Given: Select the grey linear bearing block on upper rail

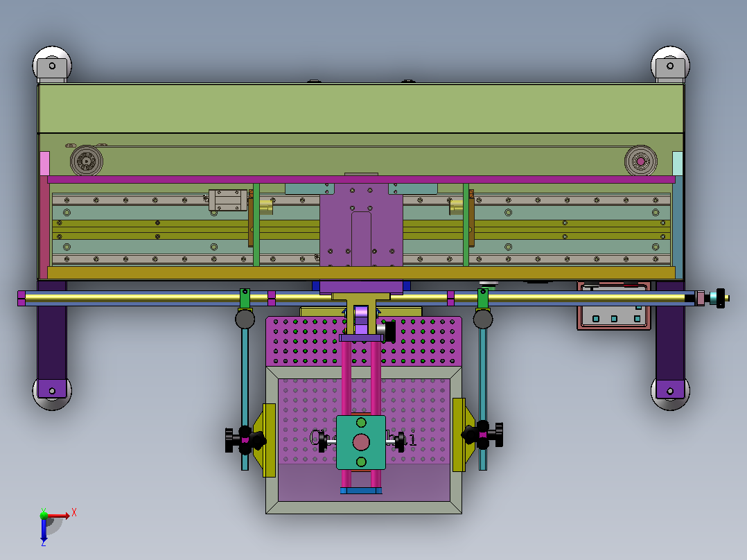Looking at the screenshot, I should point(228,200).
